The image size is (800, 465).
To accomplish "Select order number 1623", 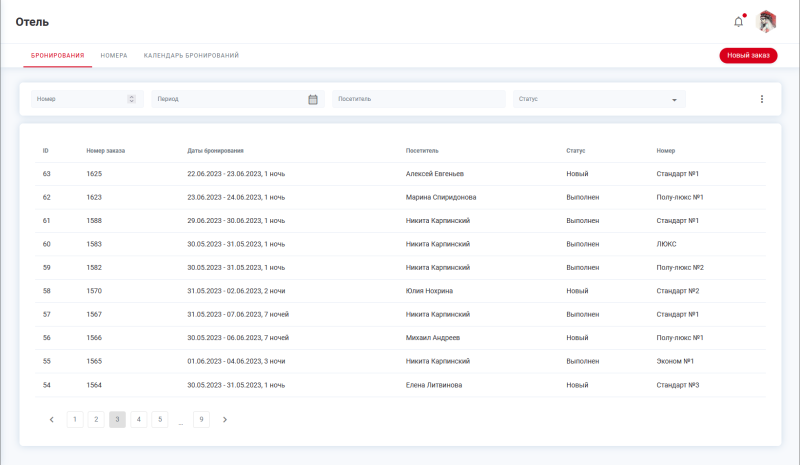I will click(x=94, y=197).
